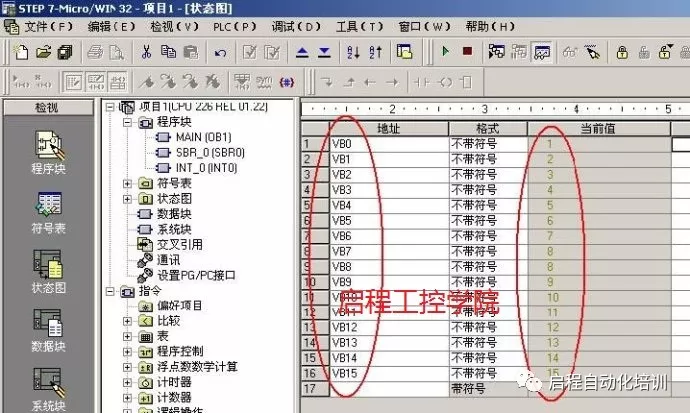Click the Open file folder icon
The width and height of the screenshot is (690, 413).
pos(42,51)
